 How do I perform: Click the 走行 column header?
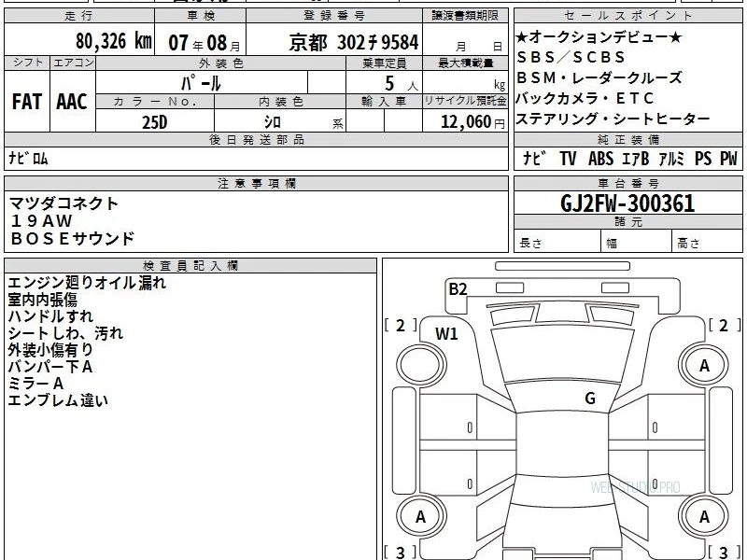(x=79, y=16)
